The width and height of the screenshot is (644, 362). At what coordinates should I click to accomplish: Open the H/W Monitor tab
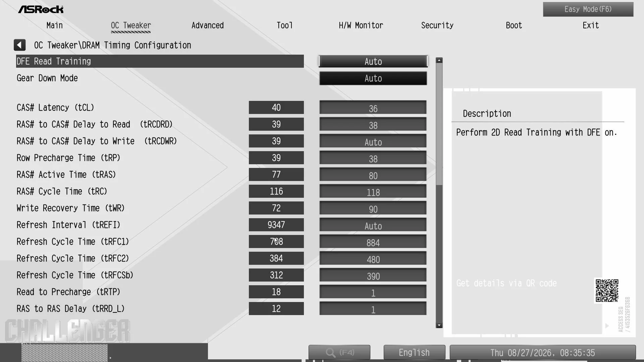(x=361, y=25)
